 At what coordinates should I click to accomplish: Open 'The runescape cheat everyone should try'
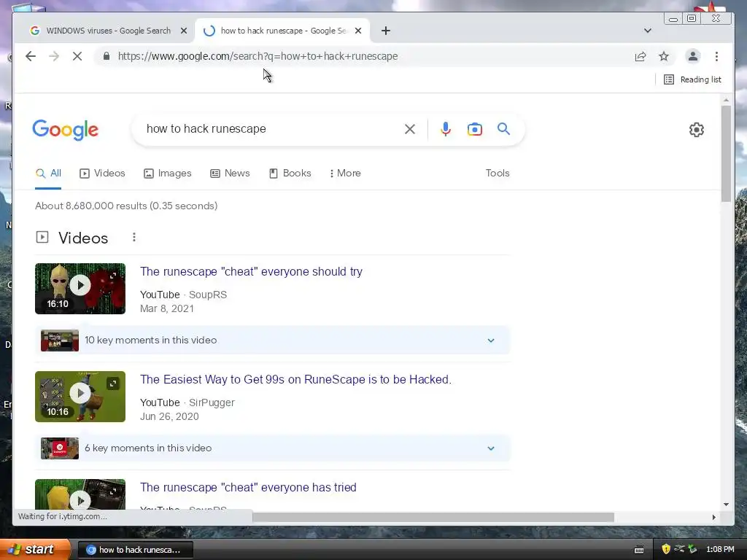(251, 271)
